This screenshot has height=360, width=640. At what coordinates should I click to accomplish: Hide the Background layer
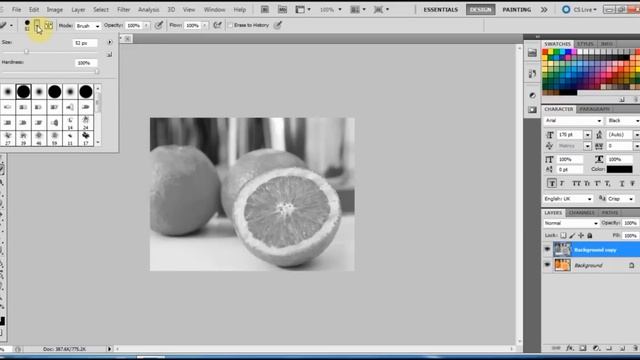pyautogui.click(x=547, y=265)
